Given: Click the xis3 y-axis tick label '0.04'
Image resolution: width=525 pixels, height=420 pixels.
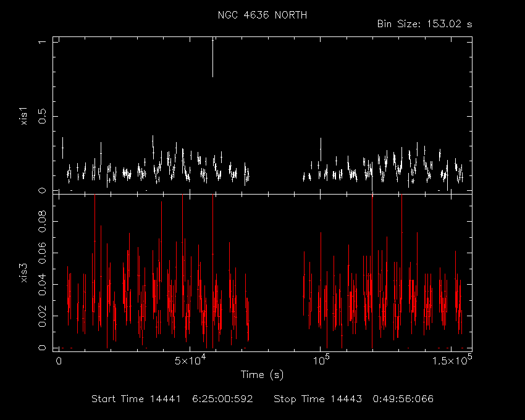Looking at the screenshot, I should point(42,284).
